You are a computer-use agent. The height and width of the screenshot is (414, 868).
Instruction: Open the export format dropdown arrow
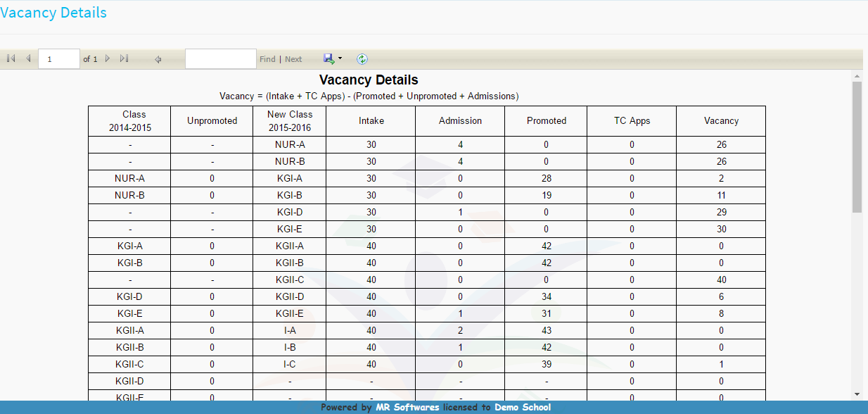[340, 59]
